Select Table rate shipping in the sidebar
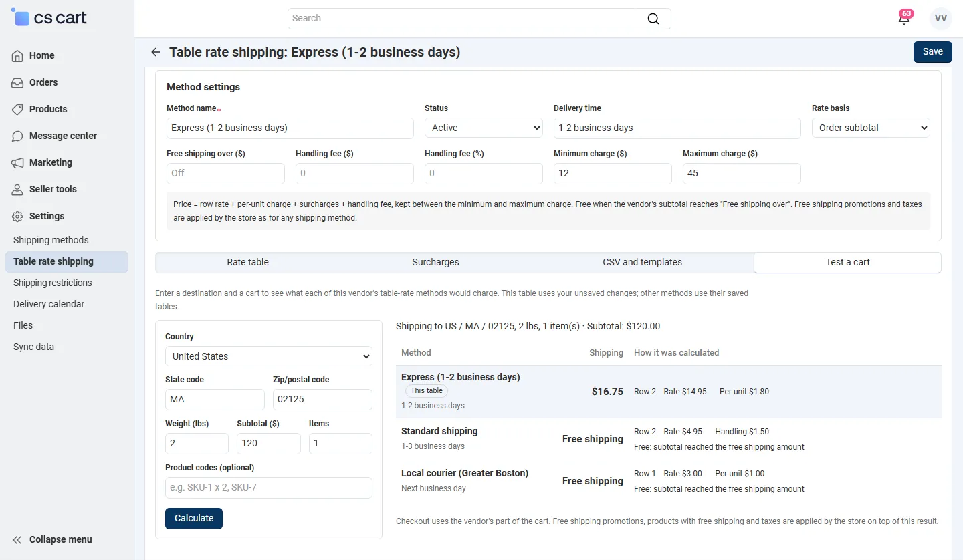 [66, 261]
